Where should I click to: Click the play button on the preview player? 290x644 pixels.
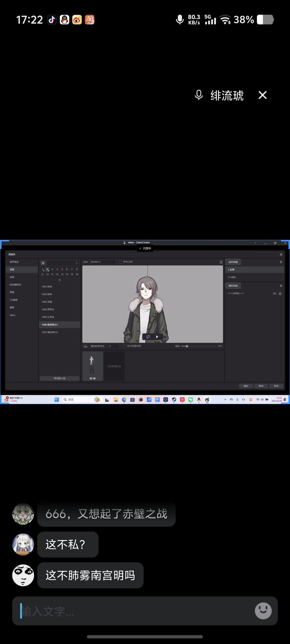157,336
